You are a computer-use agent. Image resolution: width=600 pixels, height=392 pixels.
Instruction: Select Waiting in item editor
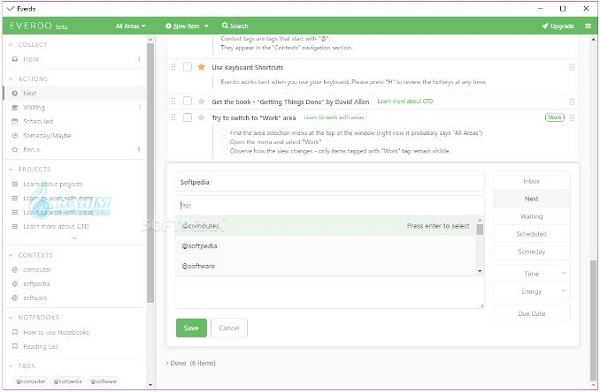[532, 216]
